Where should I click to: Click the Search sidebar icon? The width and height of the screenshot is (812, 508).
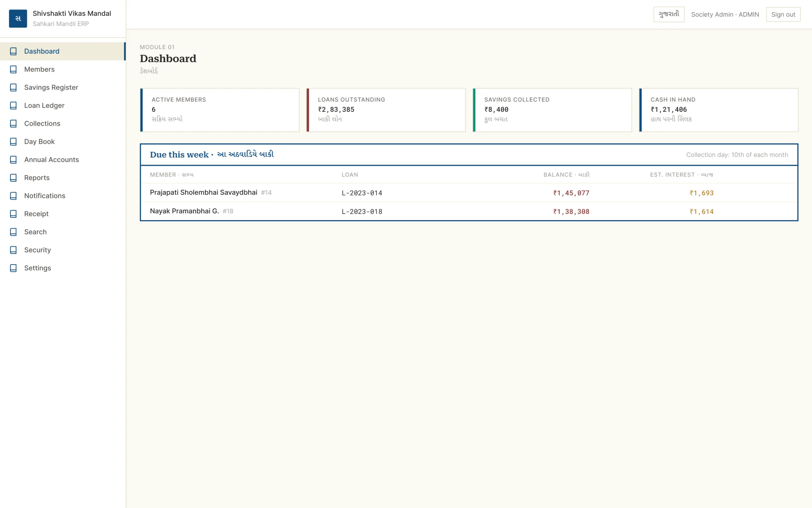point(13,232)
